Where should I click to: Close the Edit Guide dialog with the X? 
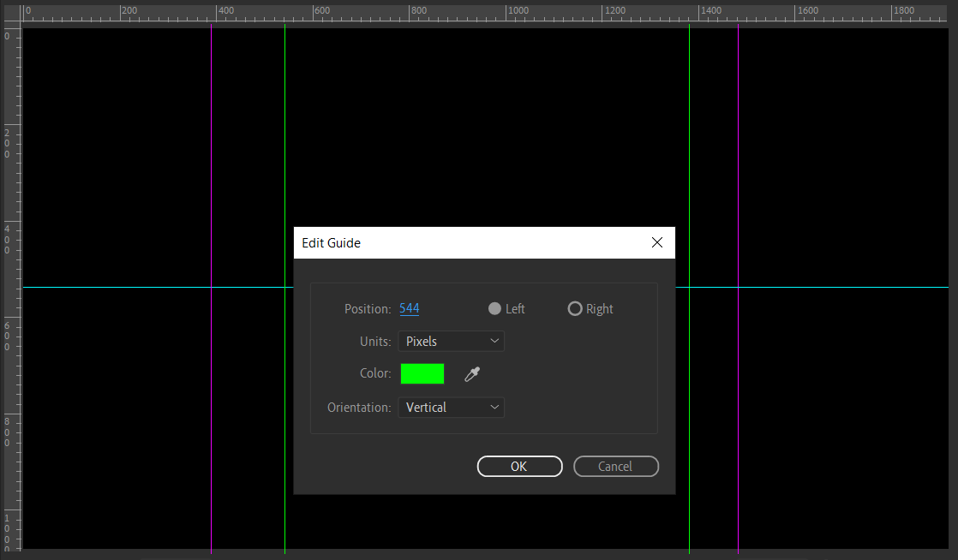pyautogui.click(x=657, y=242)
